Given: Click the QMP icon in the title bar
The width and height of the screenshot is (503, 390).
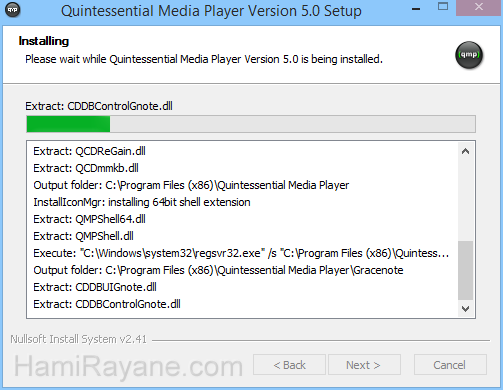Looking at the screenshot, I should [13, 10].
